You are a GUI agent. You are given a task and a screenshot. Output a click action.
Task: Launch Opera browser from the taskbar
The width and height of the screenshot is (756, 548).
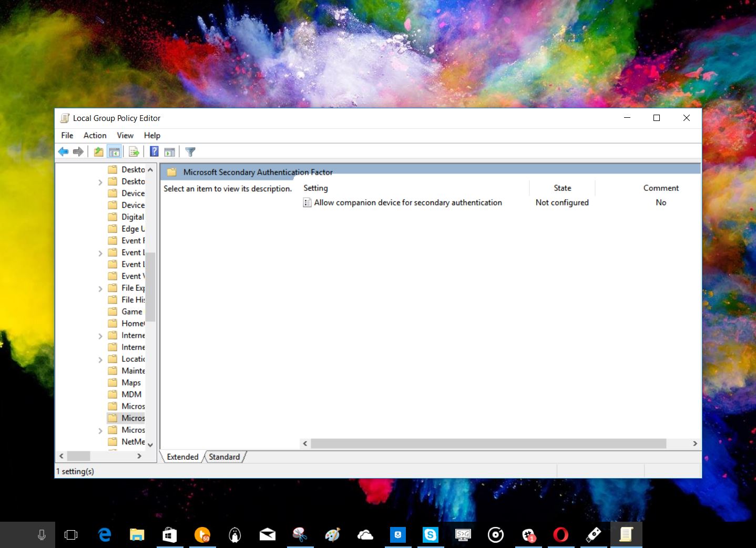tap(560, 535)
